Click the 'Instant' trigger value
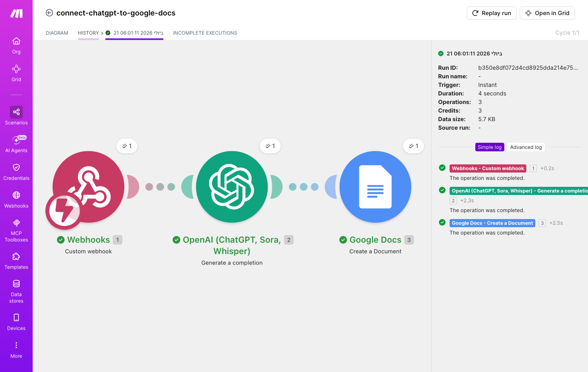Image resolution: width=588 pixels, height=372 pixels. pos(488,85)
